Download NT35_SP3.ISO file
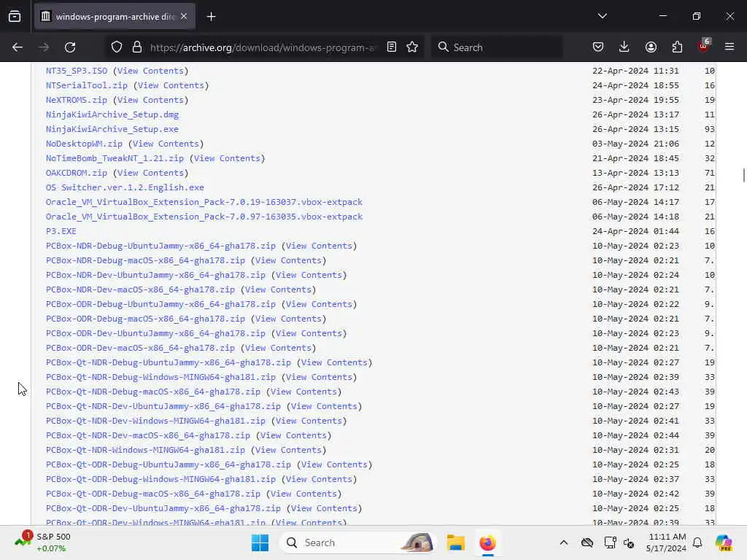The image size is (747, 560). click(77, 71)
